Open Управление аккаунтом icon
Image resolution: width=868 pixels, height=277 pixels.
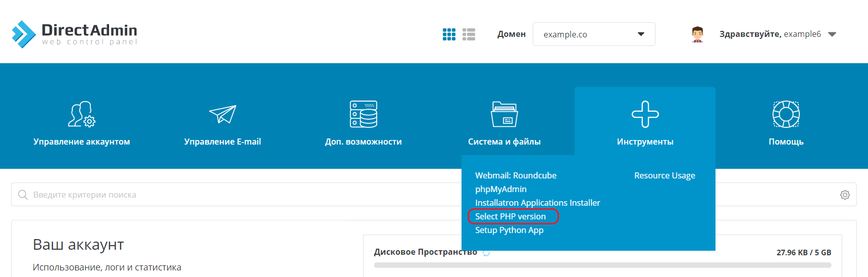[82, 114]
